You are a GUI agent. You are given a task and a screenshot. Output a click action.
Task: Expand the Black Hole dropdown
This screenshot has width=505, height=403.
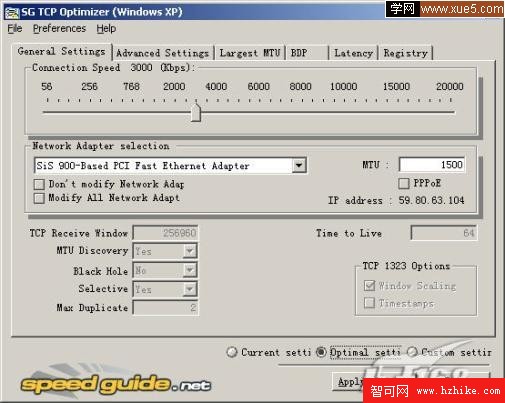pos(190,270)
